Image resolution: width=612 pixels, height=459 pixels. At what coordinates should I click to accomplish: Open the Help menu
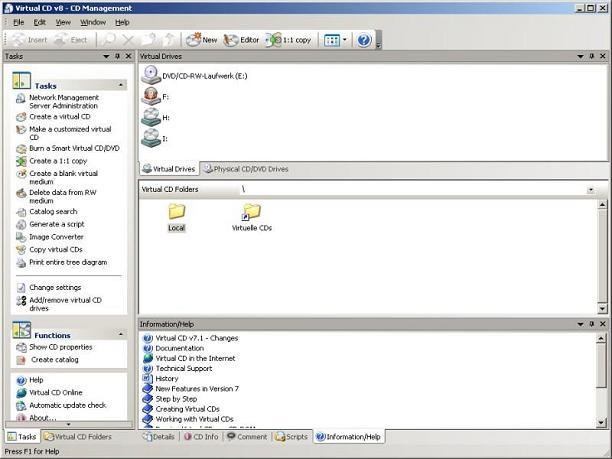click(x=122, y=22)
